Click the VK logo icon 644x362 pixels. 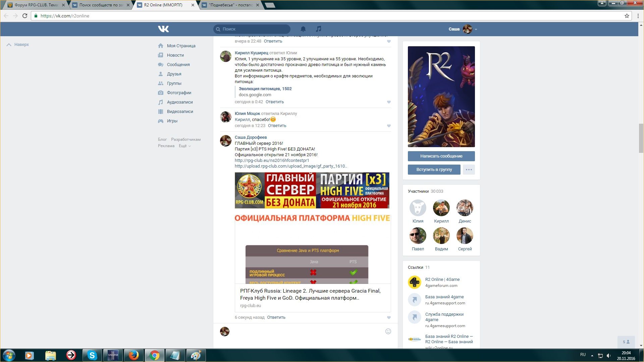click(x=163, y=29)
